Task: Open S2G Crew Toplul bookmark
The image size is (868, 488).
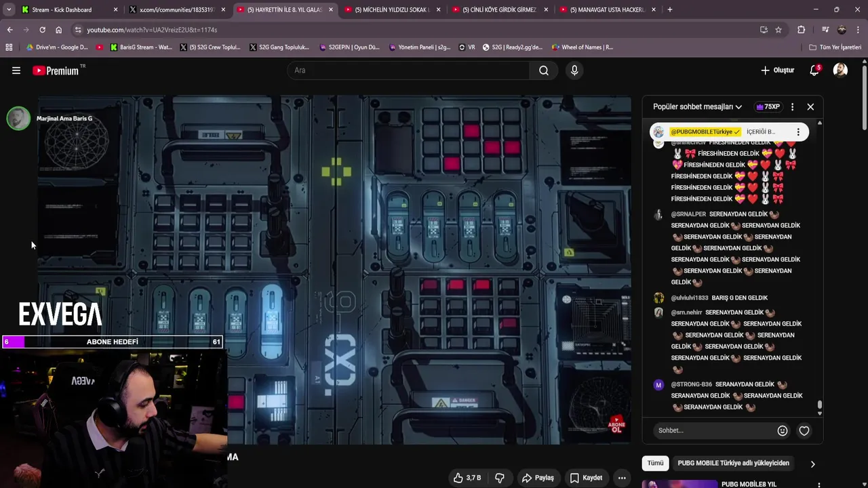Action: point(210,47)
